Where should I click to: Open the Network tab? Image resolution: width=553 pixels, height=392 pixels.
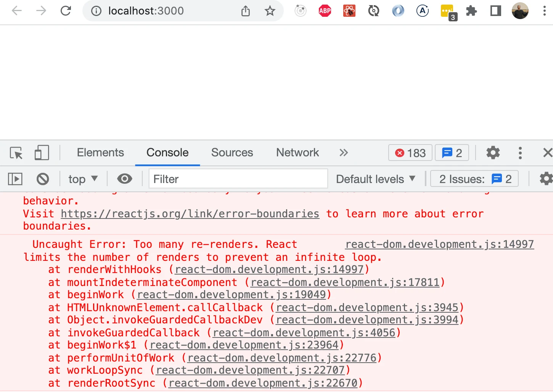pos(297,153)
